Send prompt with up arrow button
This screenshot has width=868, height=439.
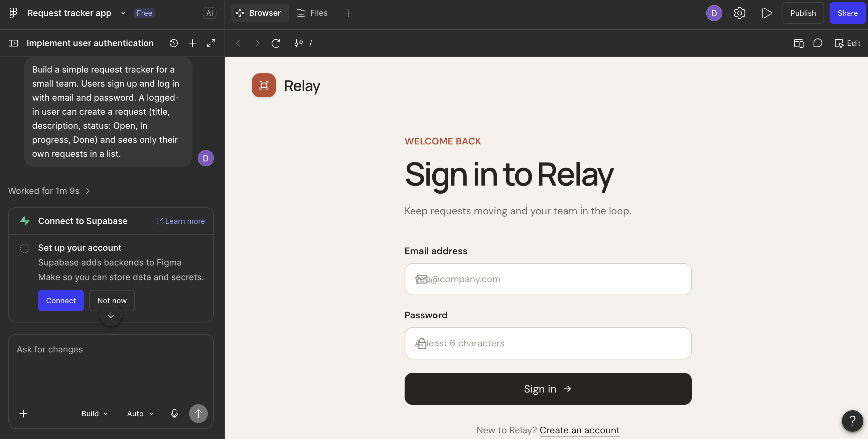198,413
